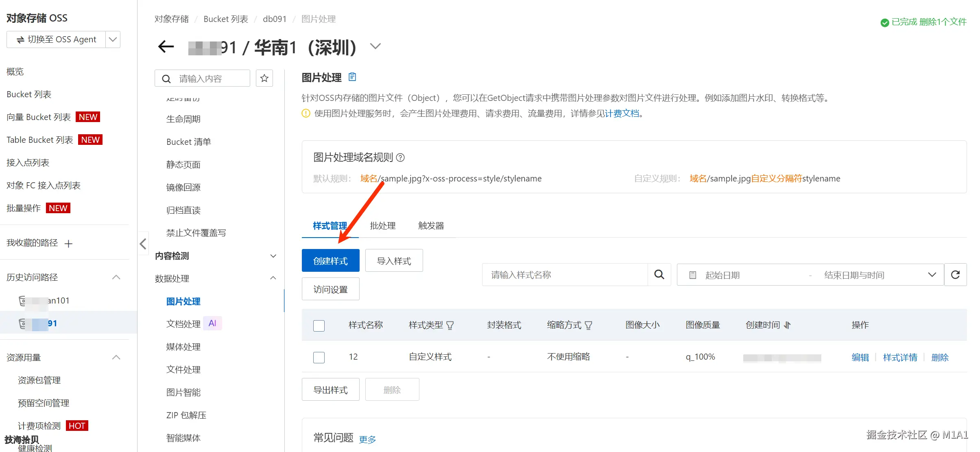Click the 访问设置 button
This screenshot has height=452, width=980.
331,289
